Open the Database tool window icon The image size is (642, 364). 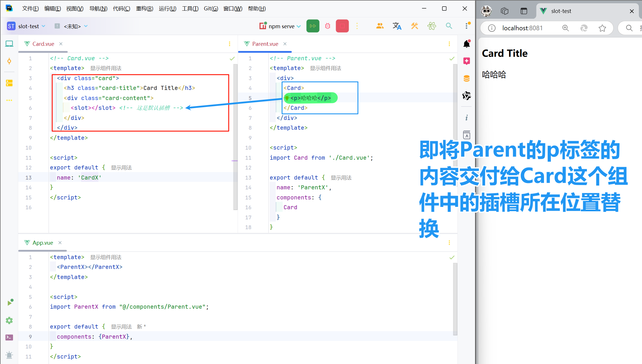[467, 78]
